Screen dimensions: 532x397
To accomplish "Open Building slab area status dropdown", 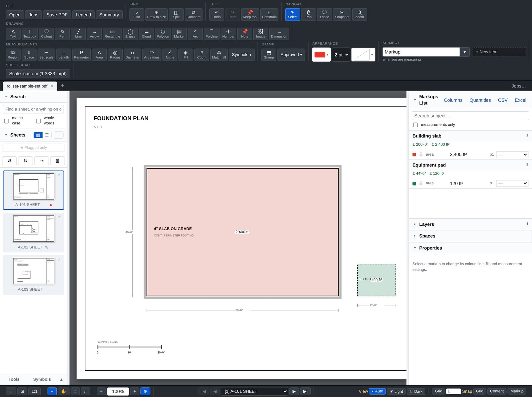I will tap(512, 155).
